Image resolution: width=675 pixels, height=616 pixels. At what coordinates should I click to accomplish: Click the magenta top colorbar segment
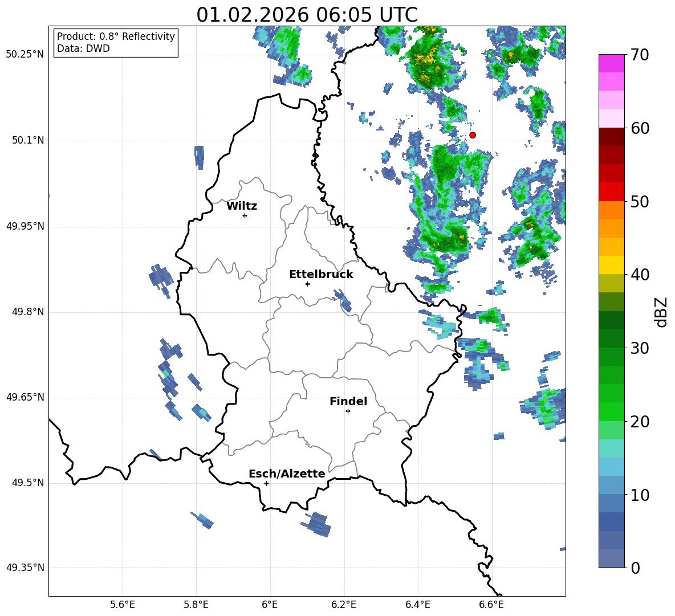pyautogui.click(x=611, y=63)
